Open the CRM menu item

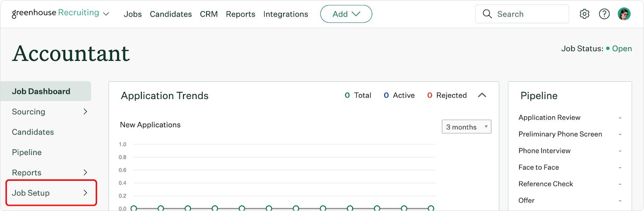pos(208,14)
